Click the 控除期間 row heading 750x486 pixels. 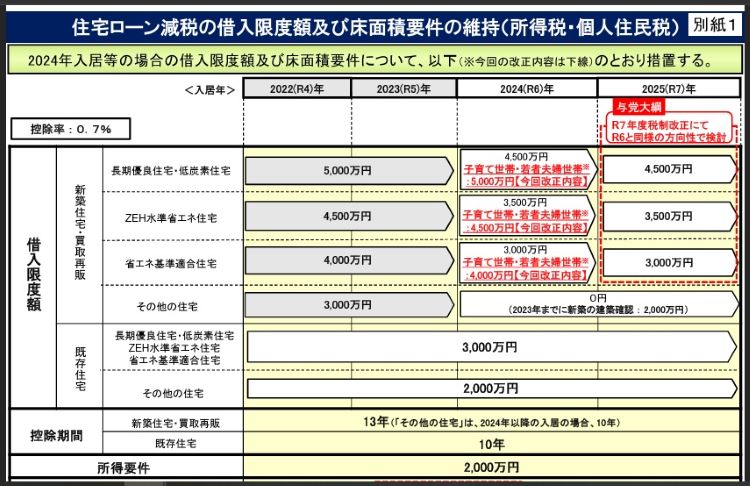(56, 436)
